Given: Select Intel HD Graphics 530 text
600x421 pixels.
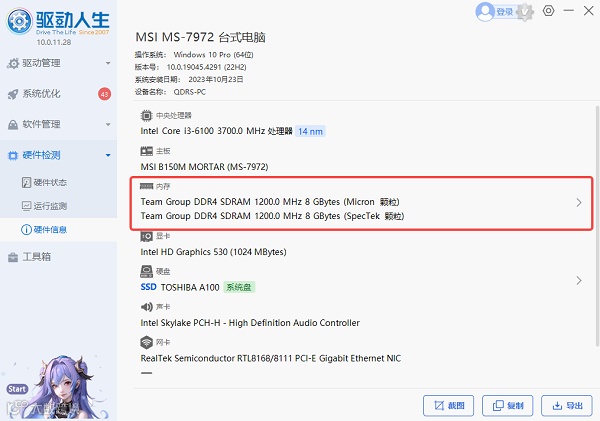Looking at the screenshot, I should pyautogui.click(x=214, y=252).
